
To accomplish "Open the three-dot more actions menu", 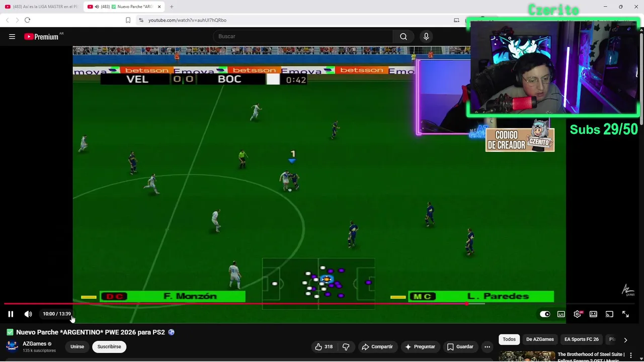I will (x=487, y=346).
